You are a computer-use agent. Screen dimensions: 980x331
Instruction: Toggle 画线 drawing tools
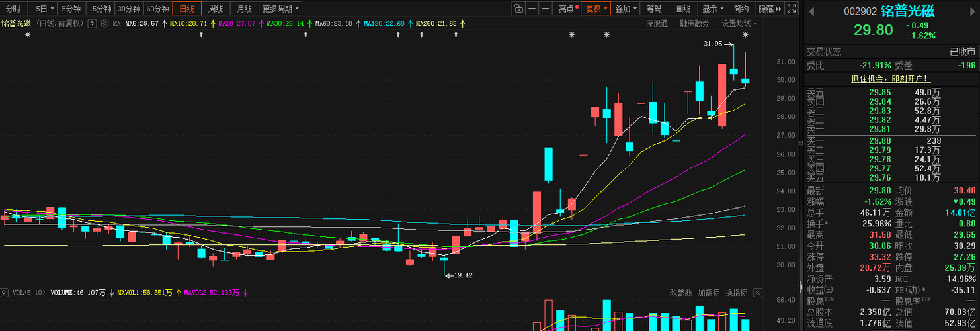[683, 9]
